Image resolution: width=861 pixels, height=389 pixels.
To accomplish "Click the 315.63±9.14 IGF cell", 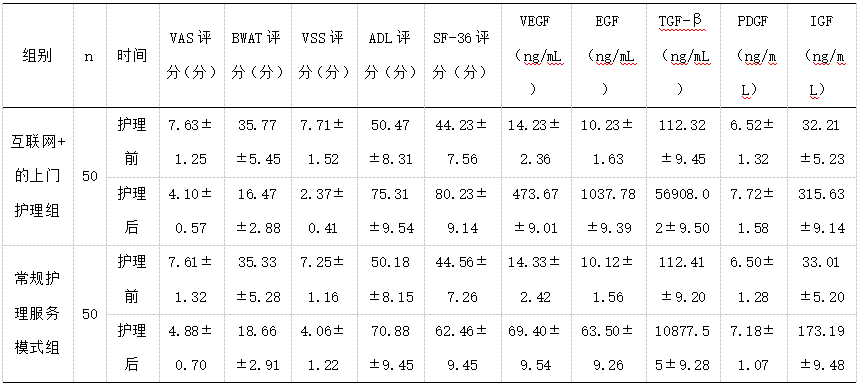I will coord(821,211).
